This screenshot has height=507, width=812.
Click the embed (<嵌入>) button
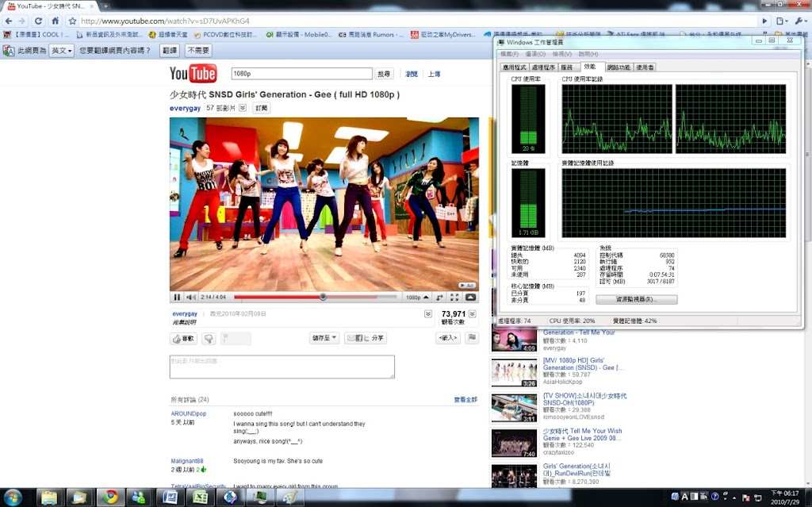pos(448,338)
